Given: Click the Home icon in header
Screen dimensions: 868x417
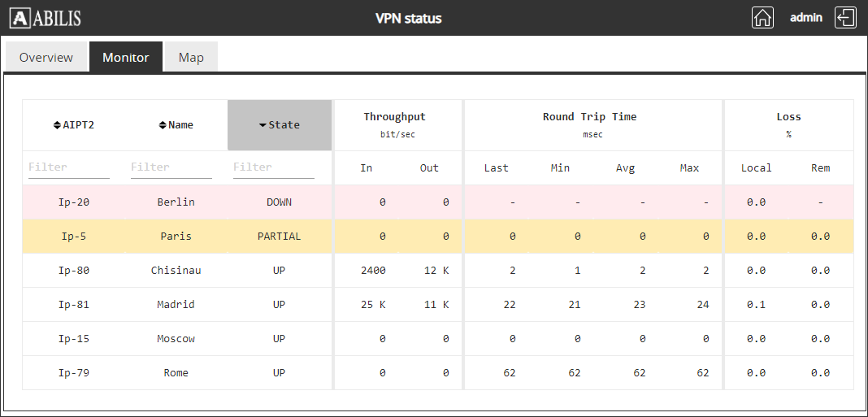Looking at the screenshot, I should (x=762, y=18).
